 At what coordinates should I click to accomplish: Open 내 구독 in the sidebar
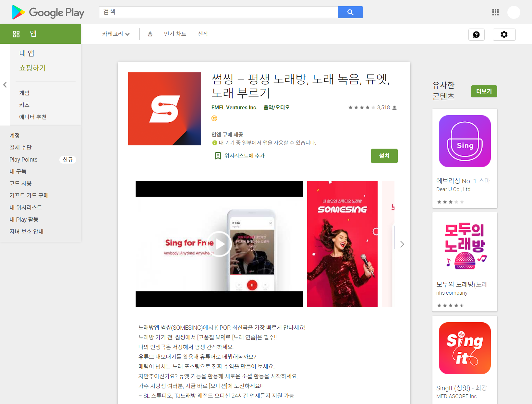(18, 171)
